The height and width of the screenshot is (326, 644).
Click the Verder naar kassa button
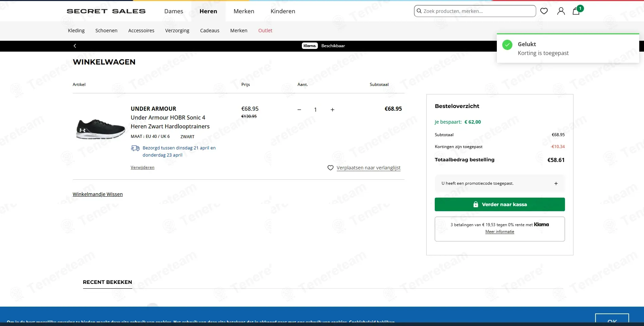[500, 204]
